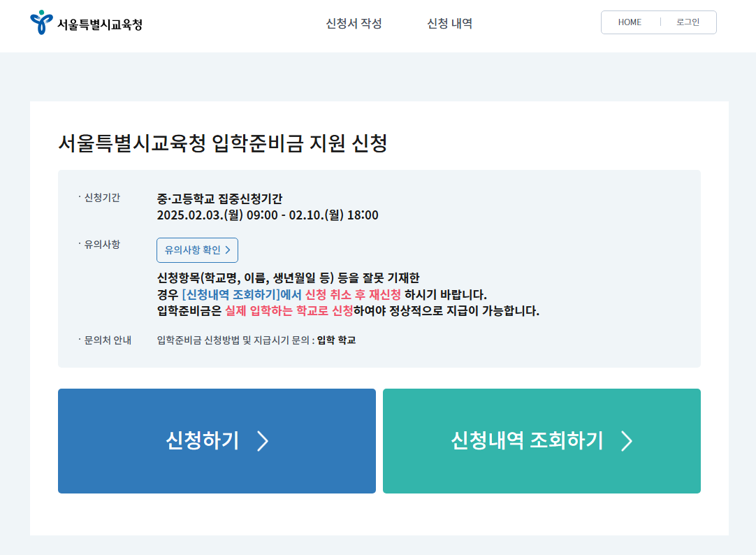Open the 신청 내역 menu
The image size is (756, 555).
point(449,23)
